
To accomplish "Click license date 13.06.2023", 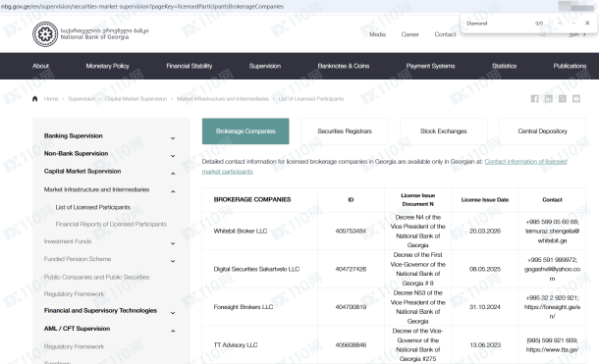I will click(485, 345).
